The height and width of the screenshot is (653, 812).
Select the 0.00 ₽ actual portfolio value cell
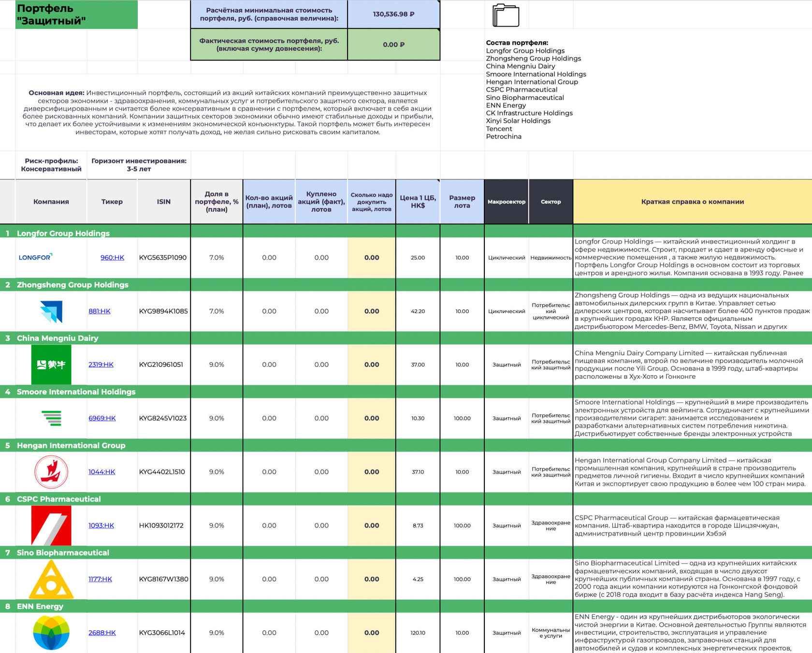click(393, 44)
